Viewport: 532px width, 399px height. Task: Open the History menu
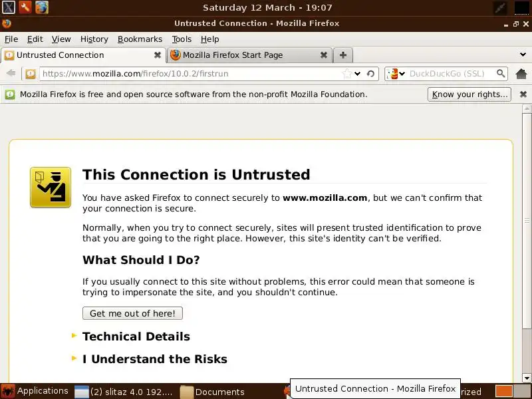(94, 39)
